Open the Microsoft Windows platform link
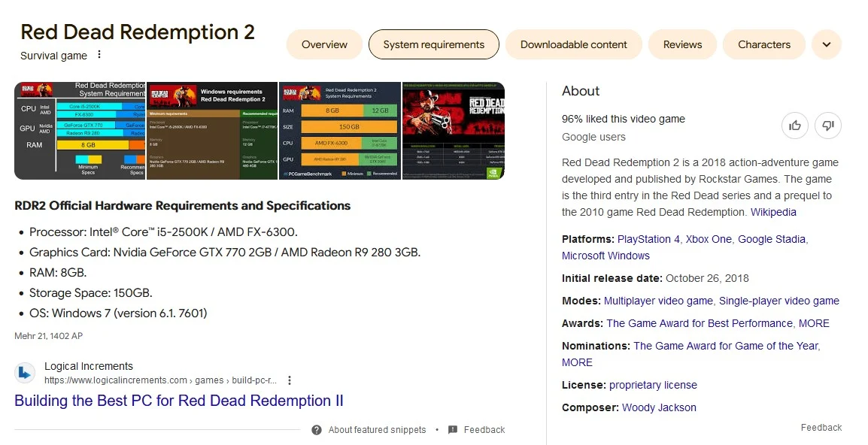The width and height of the screenshot is (868, 445). (x=605, y=256)
